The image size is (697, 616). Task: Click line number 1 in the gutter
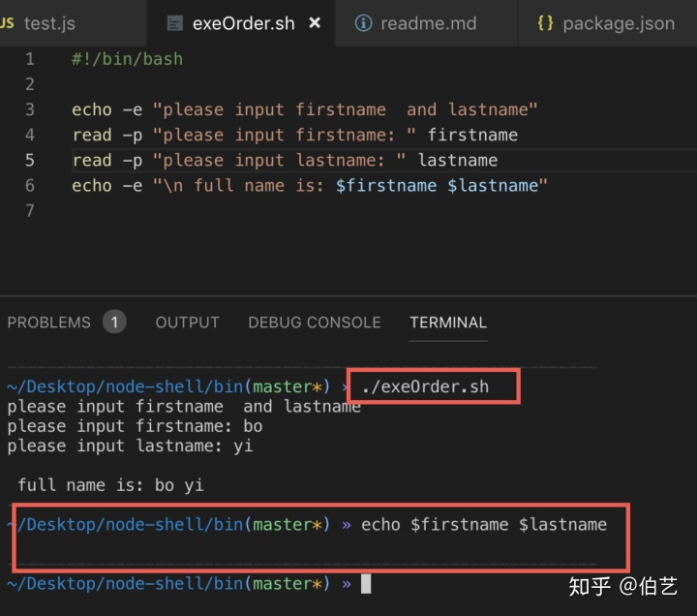point(30,59)
